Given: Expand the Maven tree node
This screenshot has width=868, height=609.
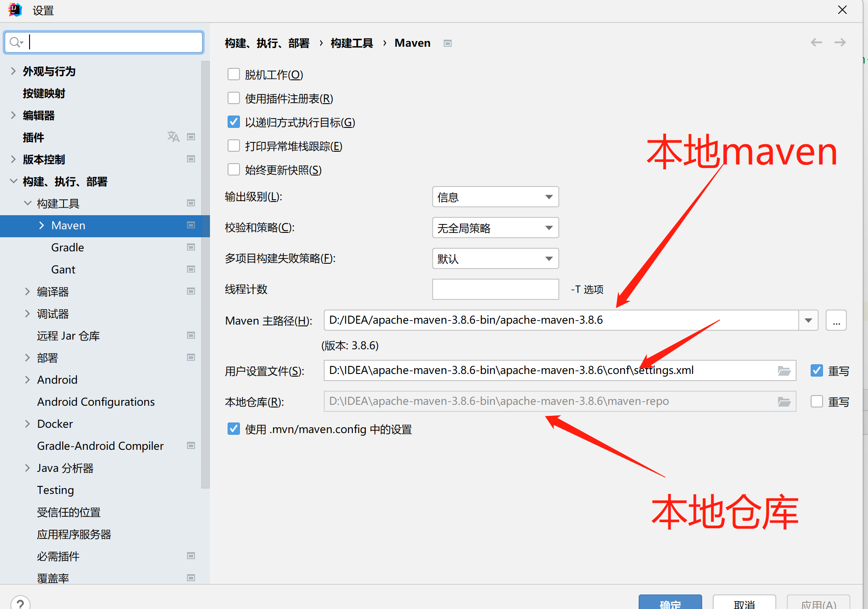Looking at the screenshot, I should point(41,225).
